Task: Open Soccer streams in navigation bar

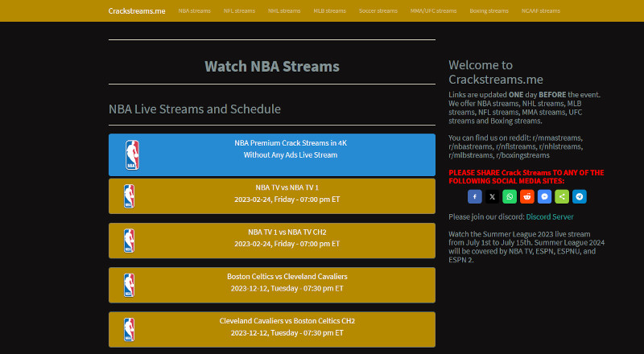Action: (378, 11)
